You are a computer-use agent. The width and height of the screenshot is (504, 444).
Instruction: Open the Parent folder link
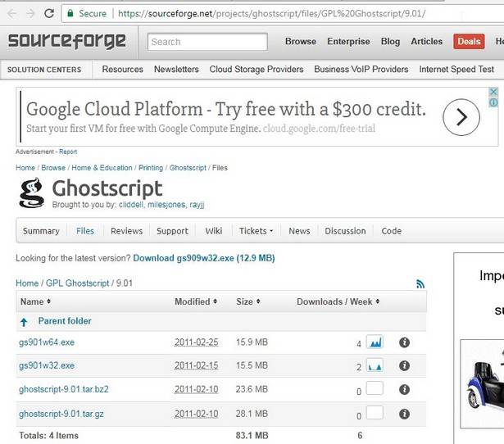(65, 321)
